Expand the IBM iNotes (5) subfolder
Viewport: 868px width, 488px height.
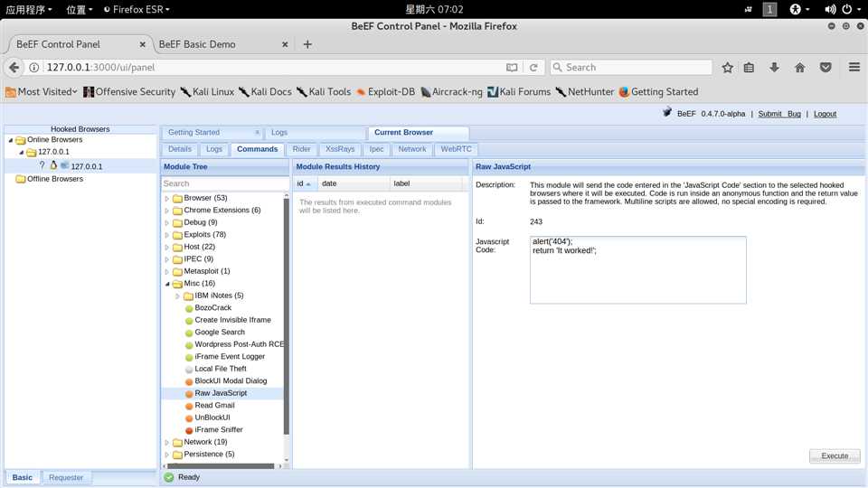click(x=178, y=296)
